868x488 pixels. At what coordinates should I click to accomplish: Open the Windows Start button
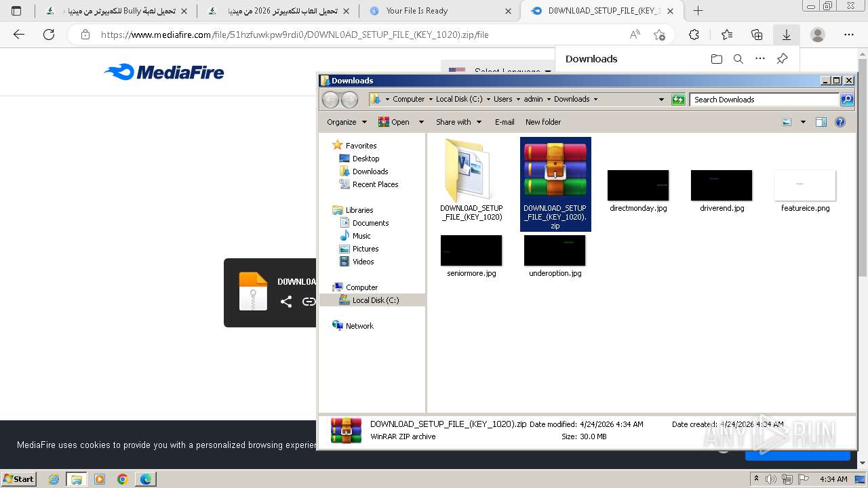[19, 479]
